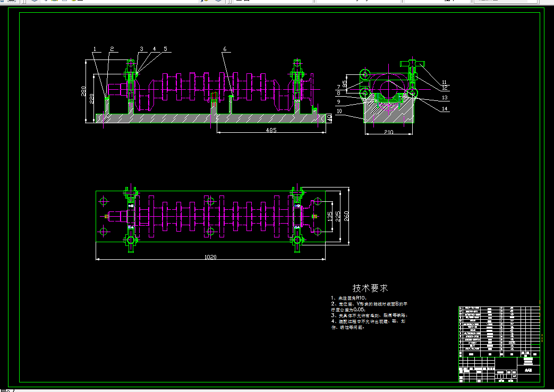This screenshot has width=554, height=392.
Task: Select part callout number 10
Action: pos(339,111)
